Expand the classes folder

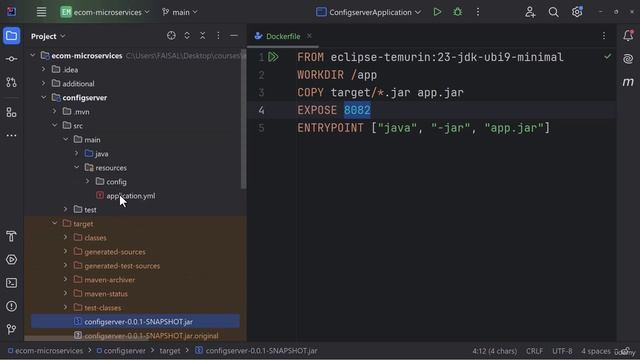(66, 237)
